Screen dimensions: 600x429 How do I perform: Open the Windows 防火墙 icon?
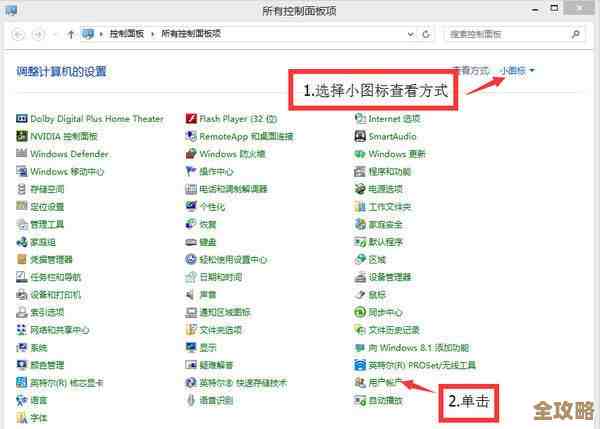(191, 154)
